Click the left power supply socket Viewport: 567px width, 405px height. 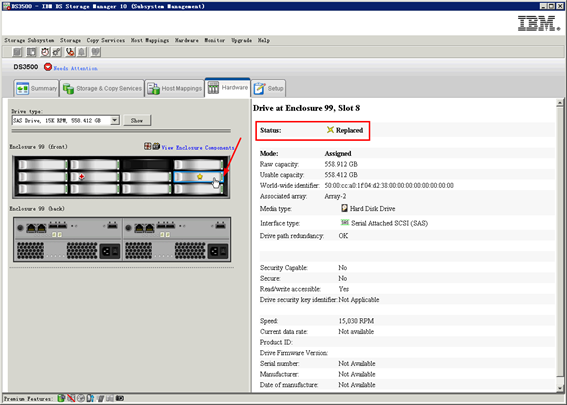(110, 251)
